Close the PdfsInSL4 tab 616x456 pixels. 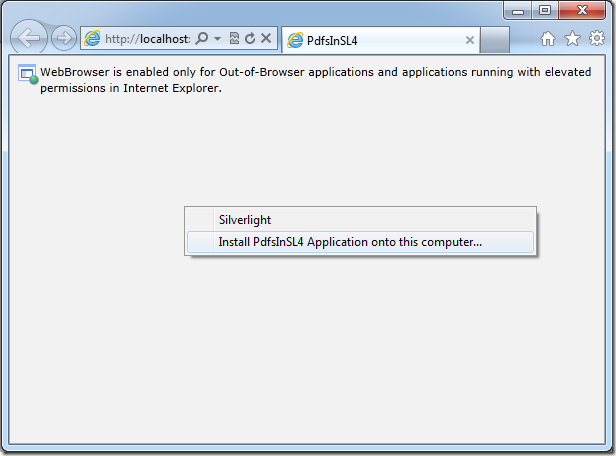[x=469, y=40]
